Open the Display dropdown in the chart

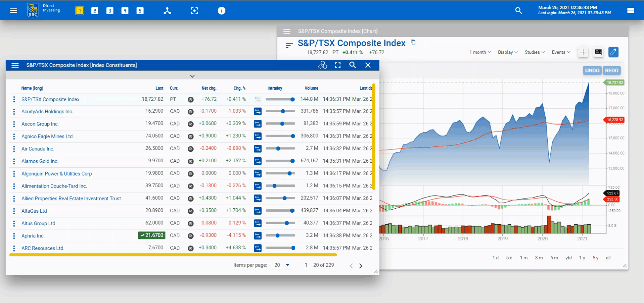508,52
